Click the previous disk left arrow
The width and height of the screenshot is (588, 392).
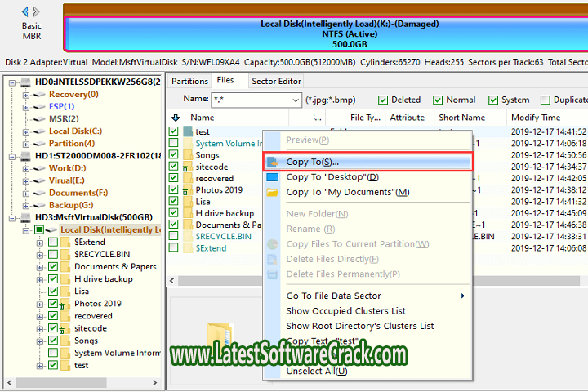pos(25,11)
